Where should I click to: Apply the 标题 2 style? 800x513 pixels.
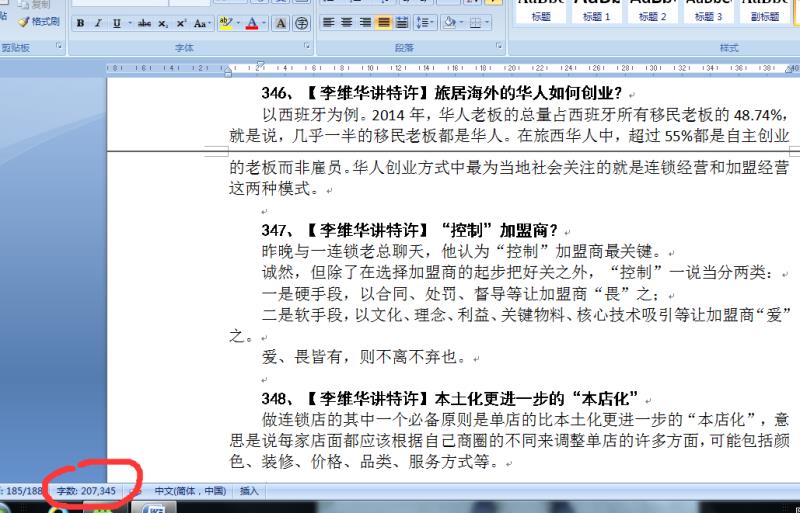[653, 11]
